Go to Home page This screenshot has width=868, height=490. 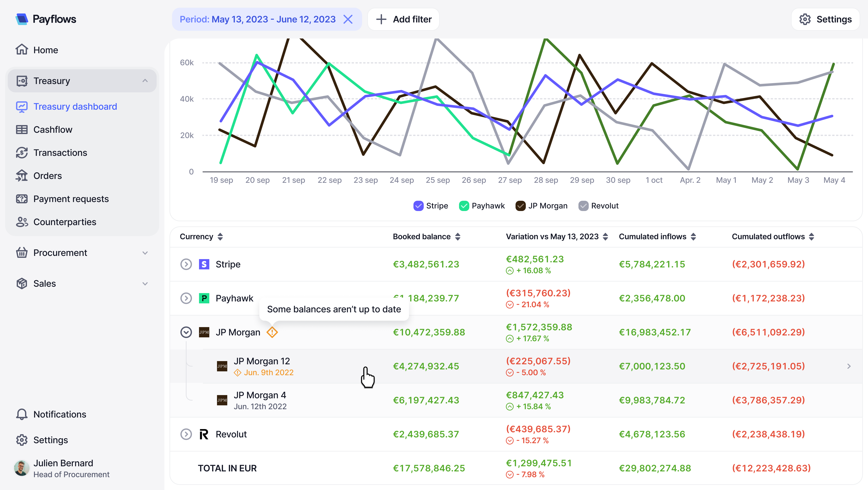[x=82, y=50]
